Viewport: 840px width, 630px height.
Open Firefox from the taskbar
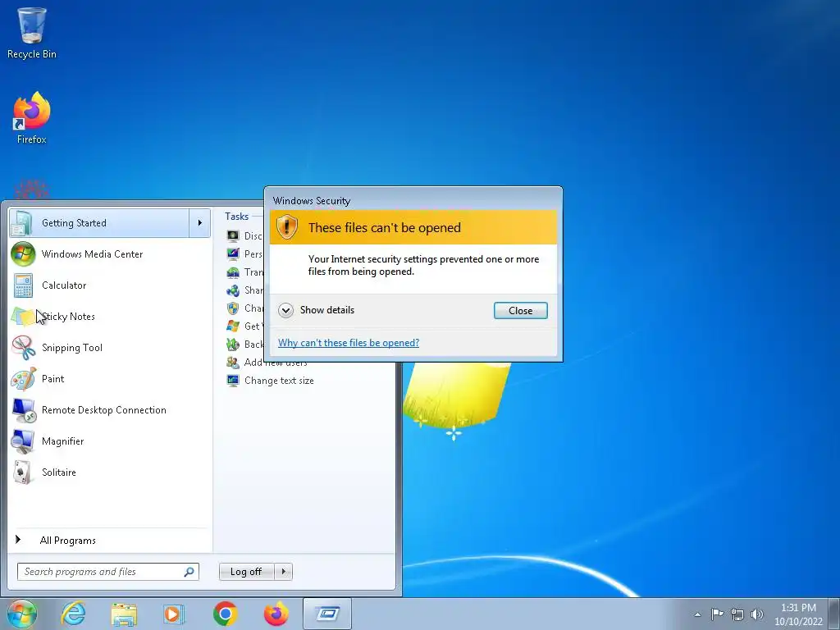coord(276,614)
